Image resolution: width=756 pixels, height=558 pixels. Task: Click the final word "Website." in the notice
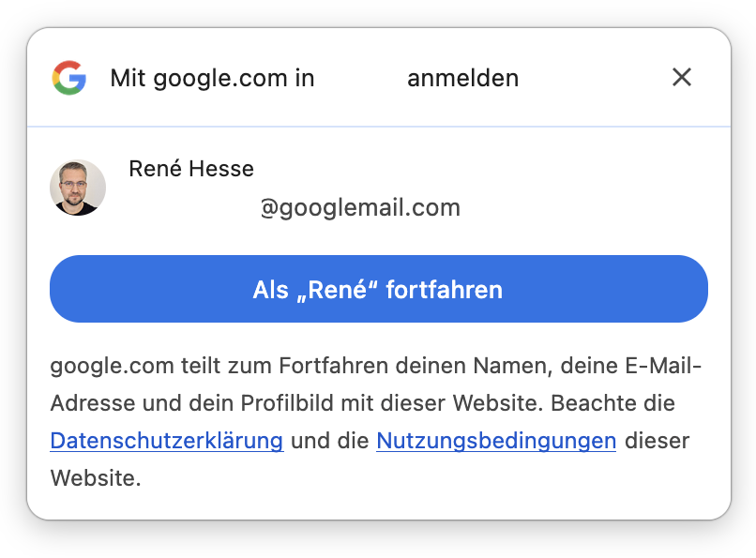[x=95, y=478]
